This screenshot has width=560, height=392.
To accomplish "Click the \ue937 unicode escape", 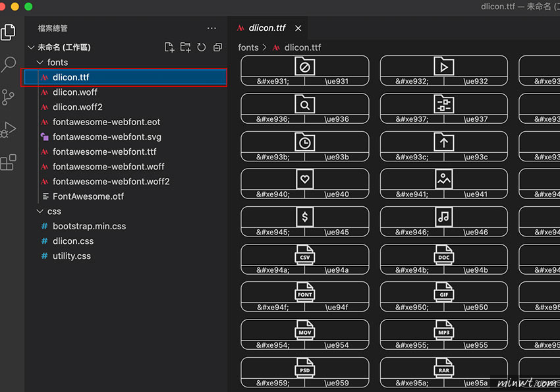I will point(476,119).
